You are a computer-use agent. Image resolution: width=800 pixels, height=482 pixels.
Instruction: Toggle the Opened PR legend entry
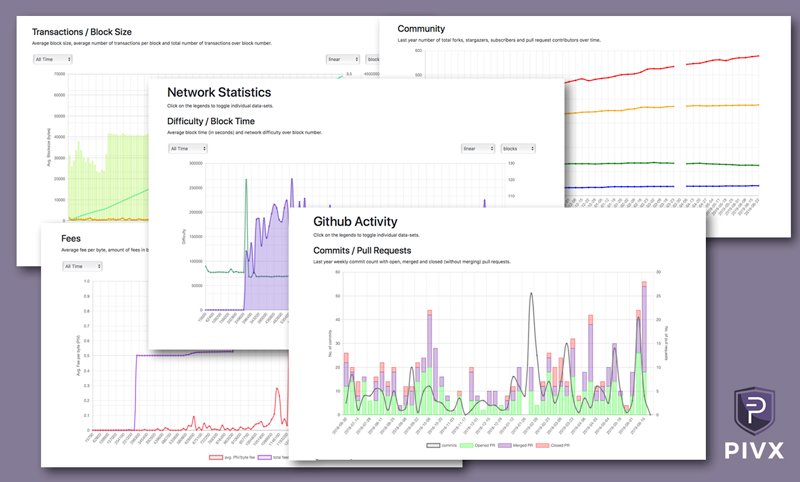click(478, 445)
